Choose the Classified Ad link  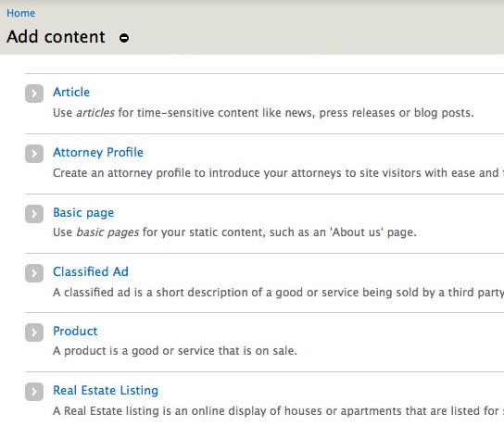[91, 272]
